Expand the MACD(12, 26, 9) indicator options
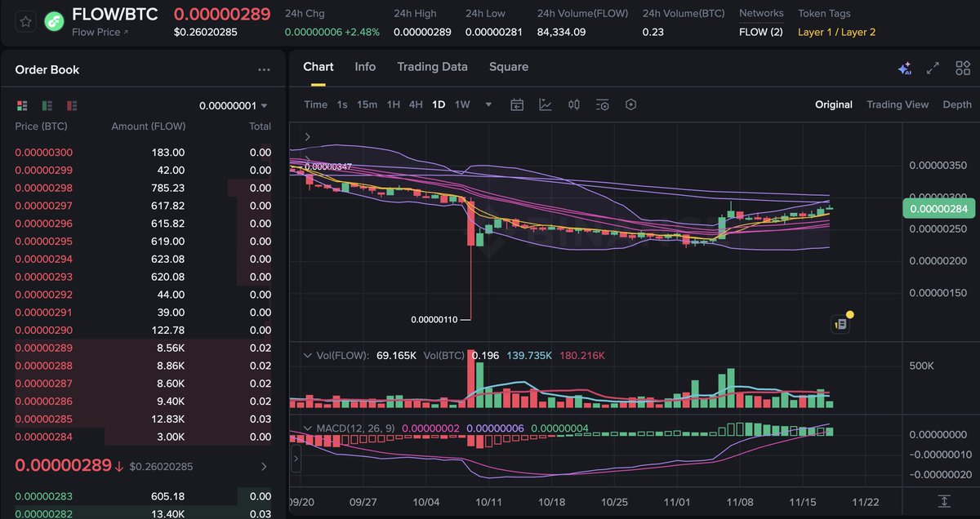This screenshot has height=519, width=980. (x=307, y=428)
